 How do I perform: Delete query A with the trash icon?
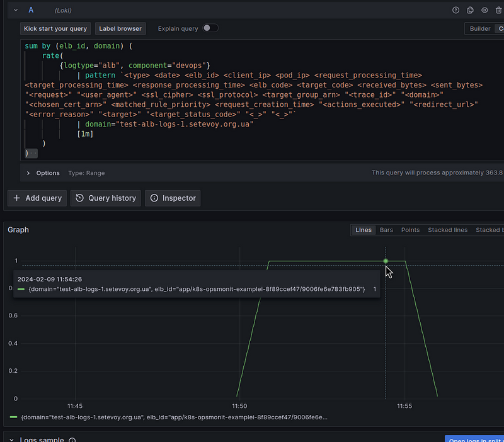499,10
